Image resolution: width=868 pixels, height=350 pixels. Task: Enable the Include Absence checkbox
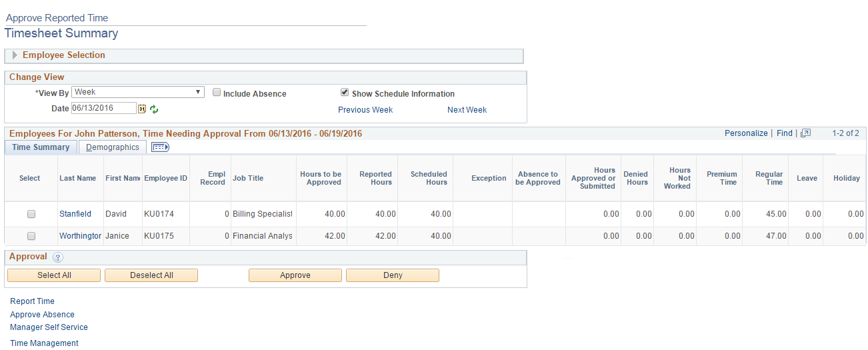217,93
